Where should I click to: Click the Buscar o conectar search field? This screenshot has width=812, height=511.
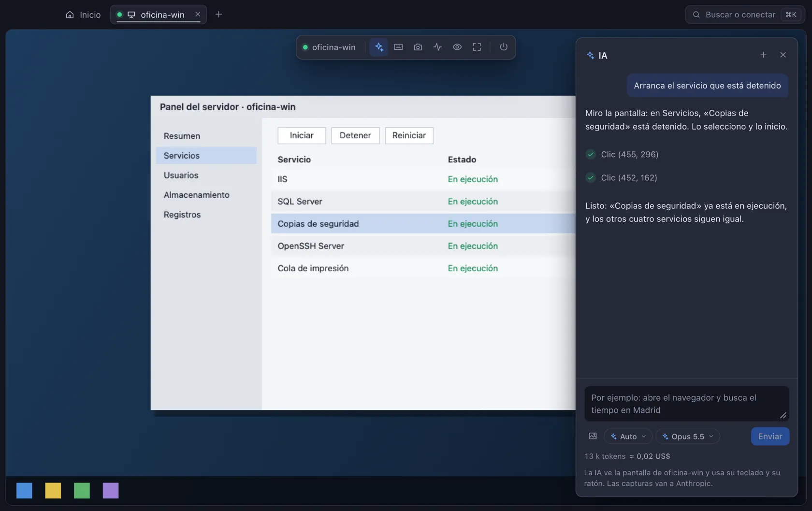(745, 15)
